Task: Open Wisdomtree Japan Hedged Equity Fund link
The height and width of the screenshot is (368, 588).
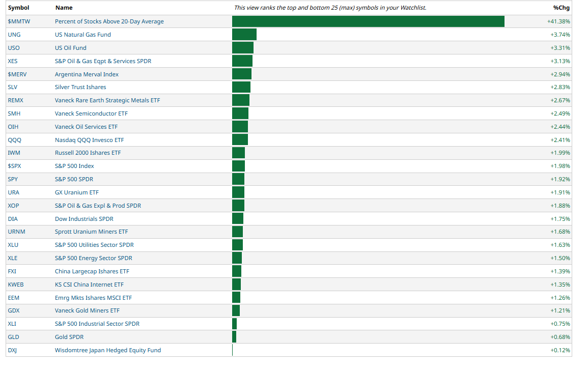Action: click(108, 350)
